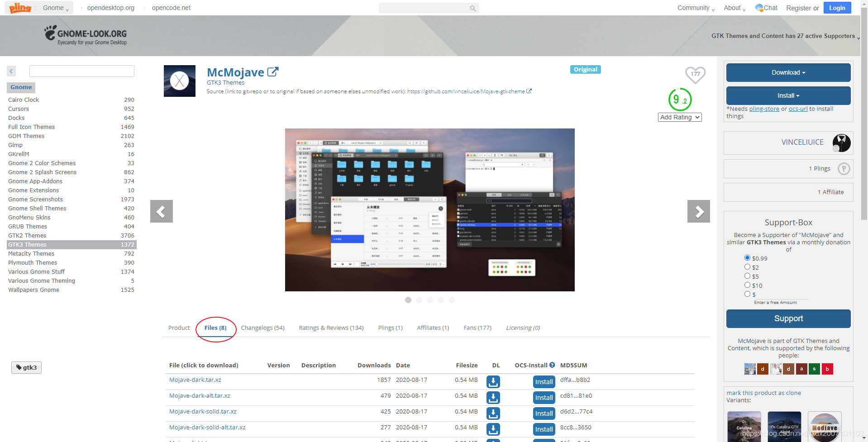Click the green 9.2 rating circle
The height and width of the screenshot is (442, 868).
[x=680, y=100]
